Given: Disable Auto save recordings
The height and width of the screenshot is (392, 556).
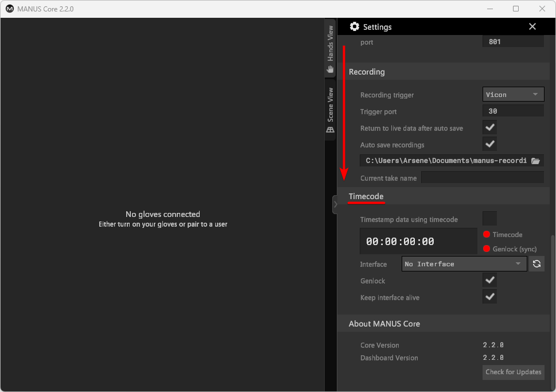Looking at the screenshot, I should (489, 144).
